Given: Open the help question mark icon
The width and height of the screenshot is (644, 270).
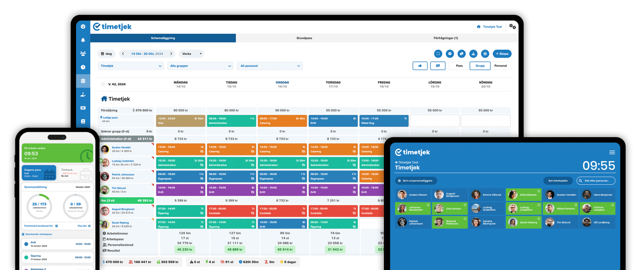Looking at the screenshot, I should pyautogui.click(x=450, y=54).
